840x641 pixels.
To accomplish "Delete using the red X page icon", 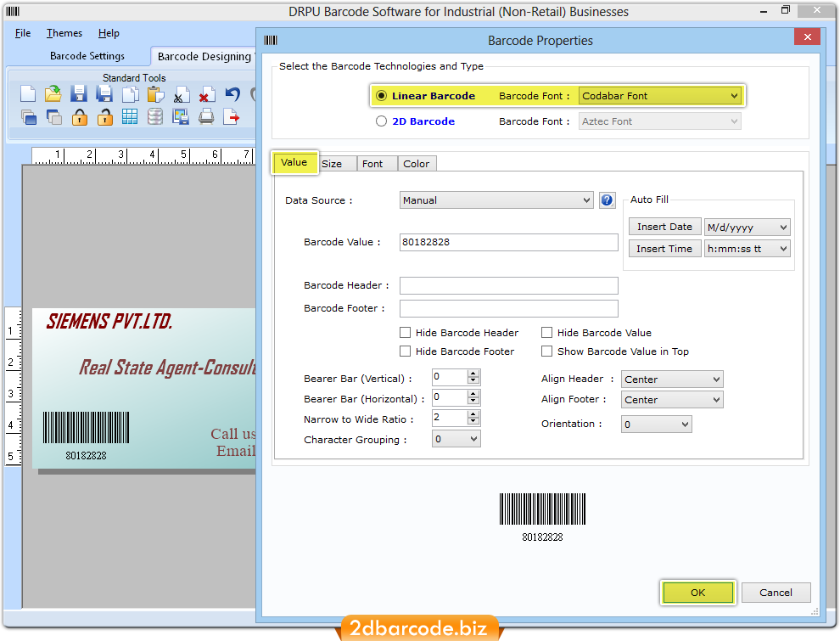I will pyautogui.click(x=207, y=94).
